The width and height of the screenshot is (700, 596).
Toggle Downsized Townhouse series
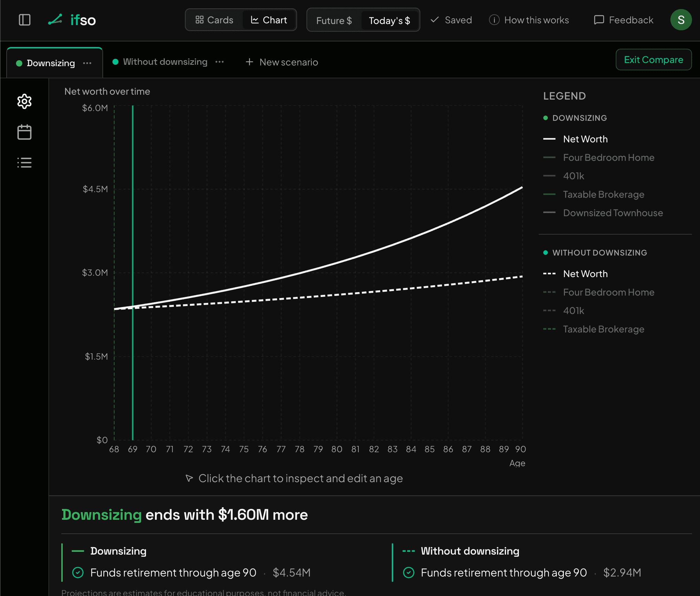point(603,213)
